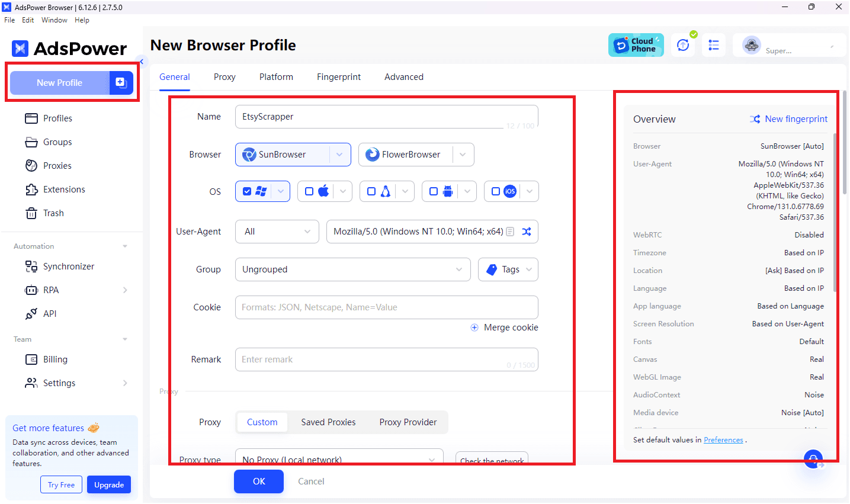This screenshot has width=850, height=504.
Task: Open the Cloud Phone feature
Action: click(x=636, y=44)
